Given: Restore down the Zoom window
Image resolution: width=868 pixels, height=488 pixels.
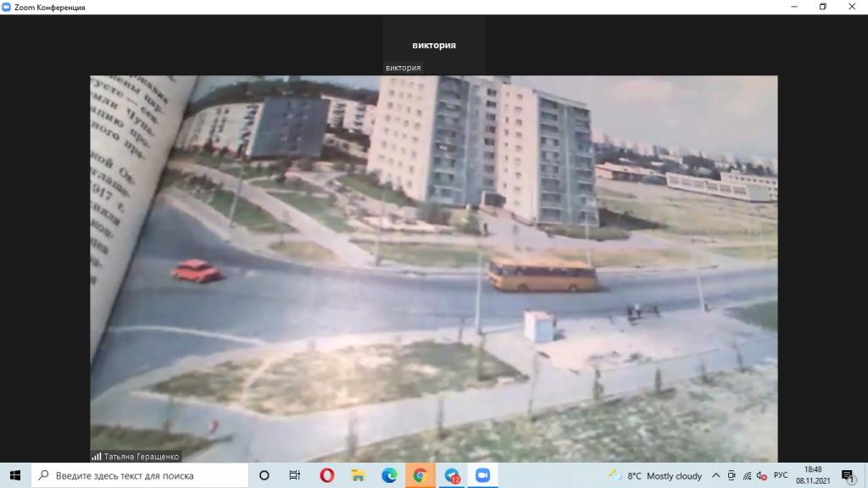Looking at the screenshot, I should [822, 7].
